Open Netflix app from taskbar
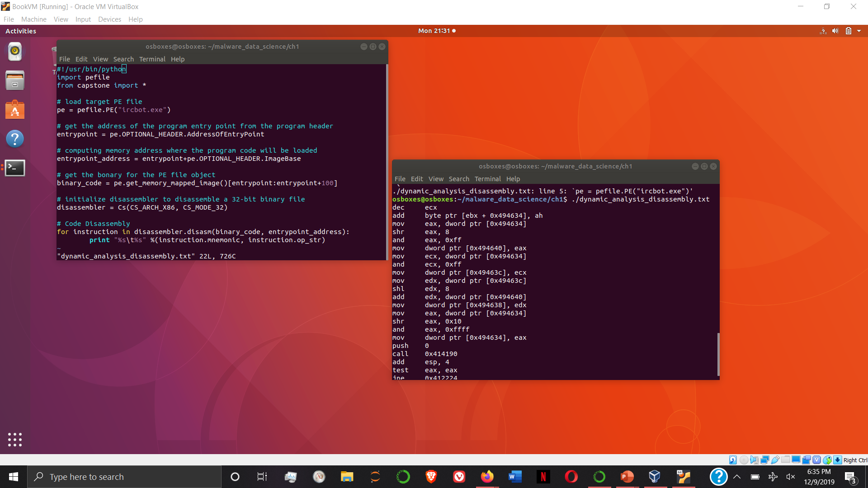Screen dimensions: 868x488 [543, 477]
